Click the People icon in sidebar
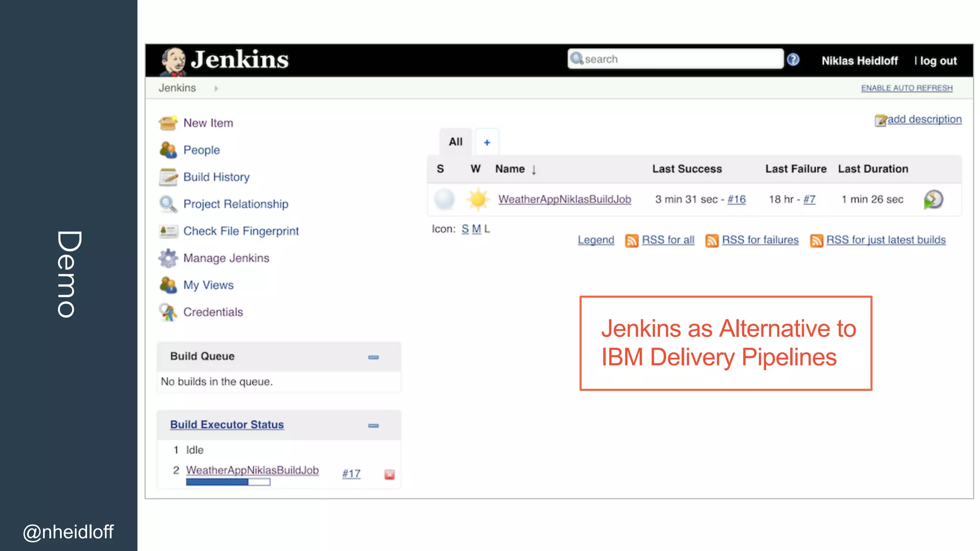980x551 pixels. coord(168,150)
